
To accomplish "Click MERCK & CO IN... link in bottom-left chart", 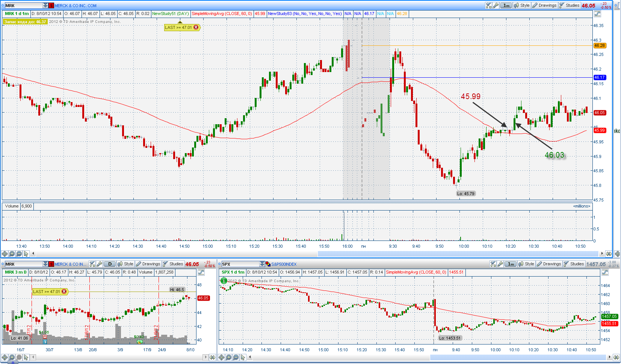I will coord(70,264).
